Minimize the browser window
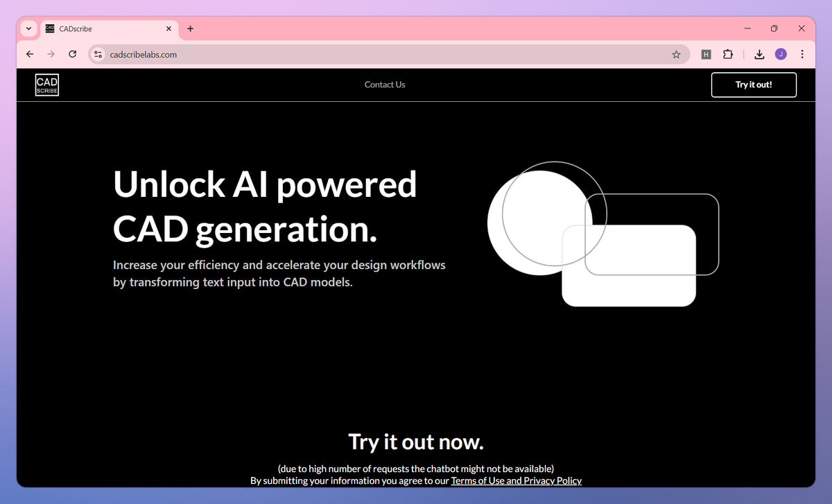 pyautogui.click(x=747, y=28)
